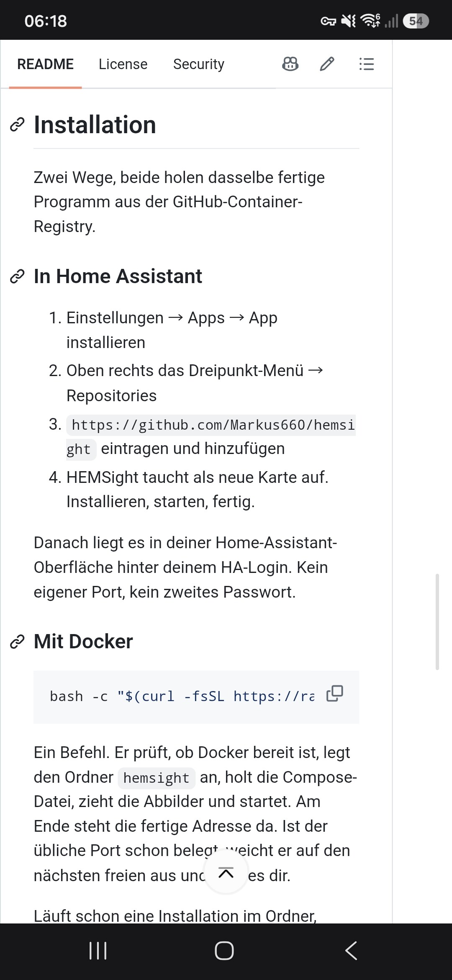Tap the Android back navigation button
The width and height of the screenshot is (452, 980).
(x=351, y=951)
